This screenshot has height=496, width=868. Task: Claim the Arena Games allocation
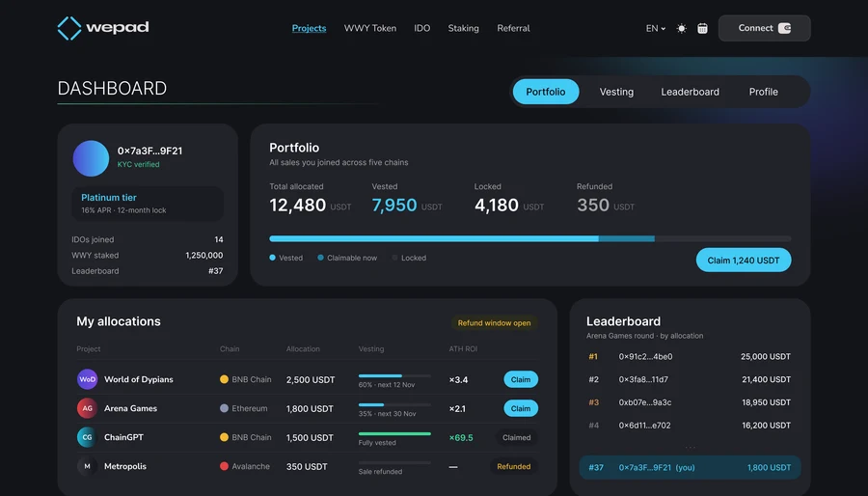point(521,408)
